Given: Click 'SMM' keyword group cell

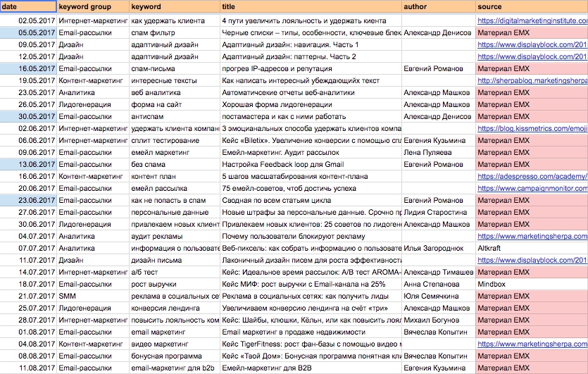Looking at the screenshot, I should (x=93, y=297).
